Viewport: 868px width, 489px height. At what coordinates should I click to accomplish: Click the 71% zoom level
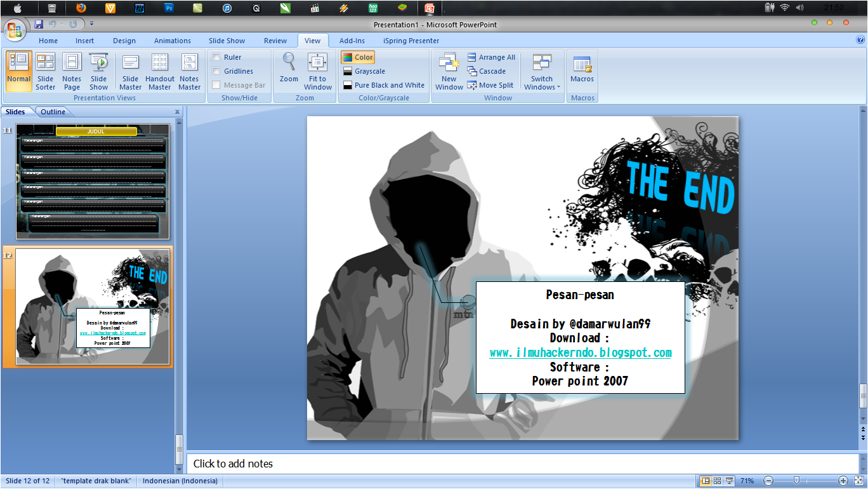(747, 481)
